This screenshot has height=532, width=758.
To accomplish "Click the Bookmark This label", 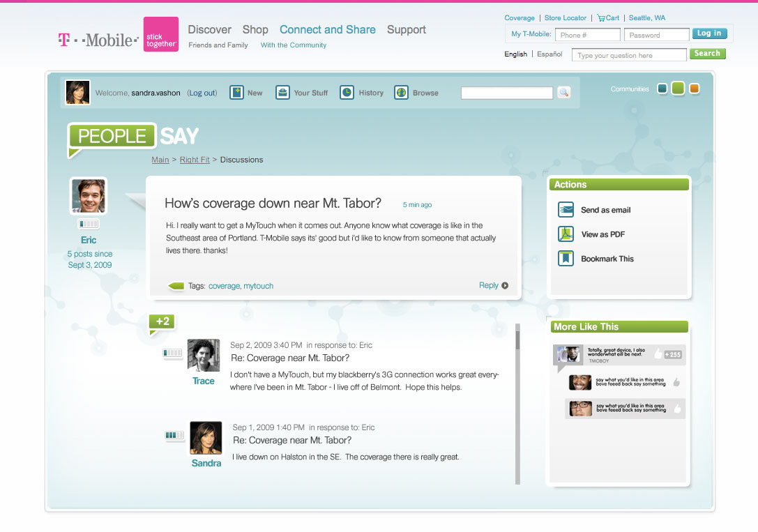I will click(607, 259).
